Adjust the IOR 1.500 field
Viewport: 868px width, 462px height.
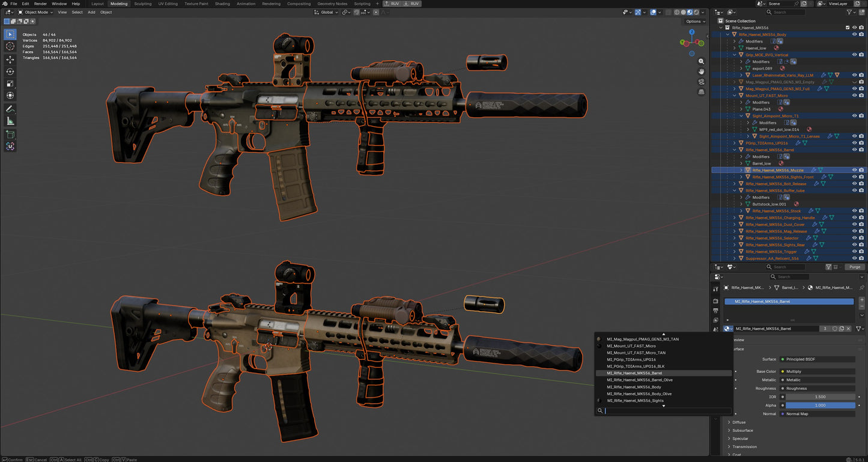(821, 397)
